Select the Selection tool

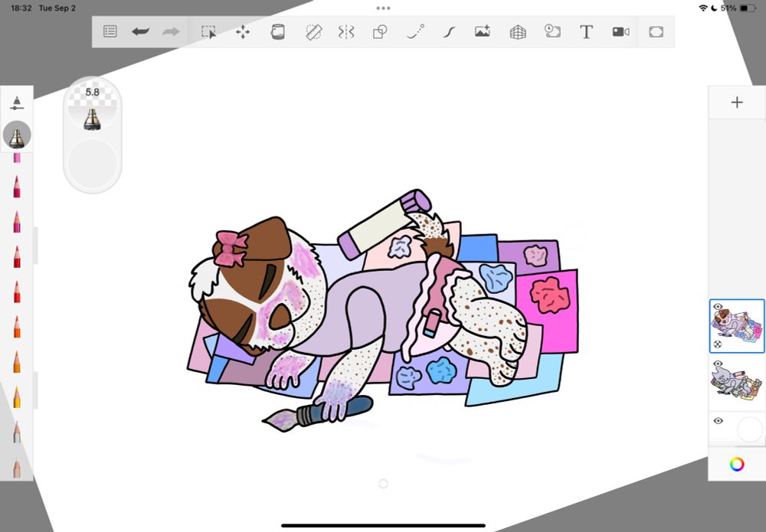coord(208,31)
